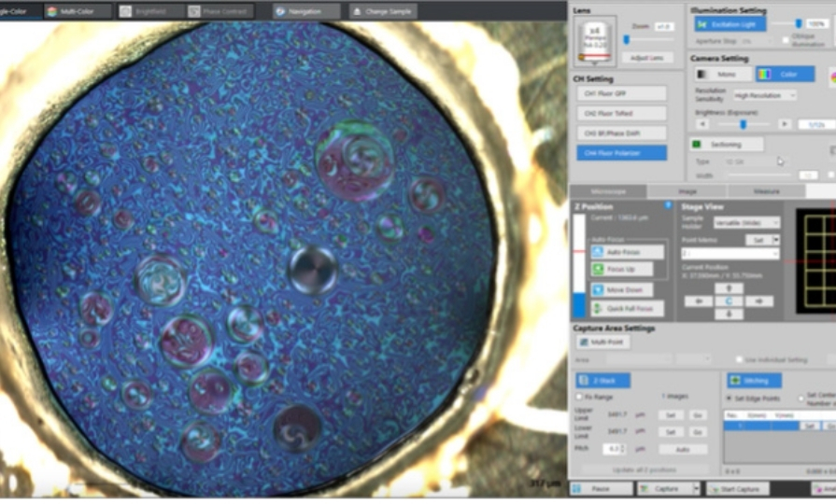The image size is (836, 504).
Task: Click Move Down in Z Position
Action: coord(627,289)
